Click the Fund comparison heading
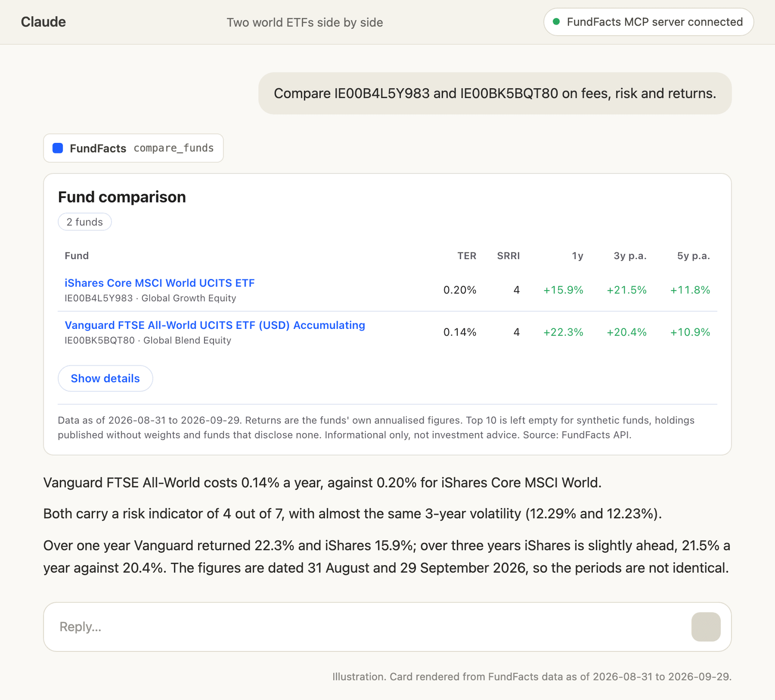The height and width of the screenshot is (700, 775). (122, 197)
